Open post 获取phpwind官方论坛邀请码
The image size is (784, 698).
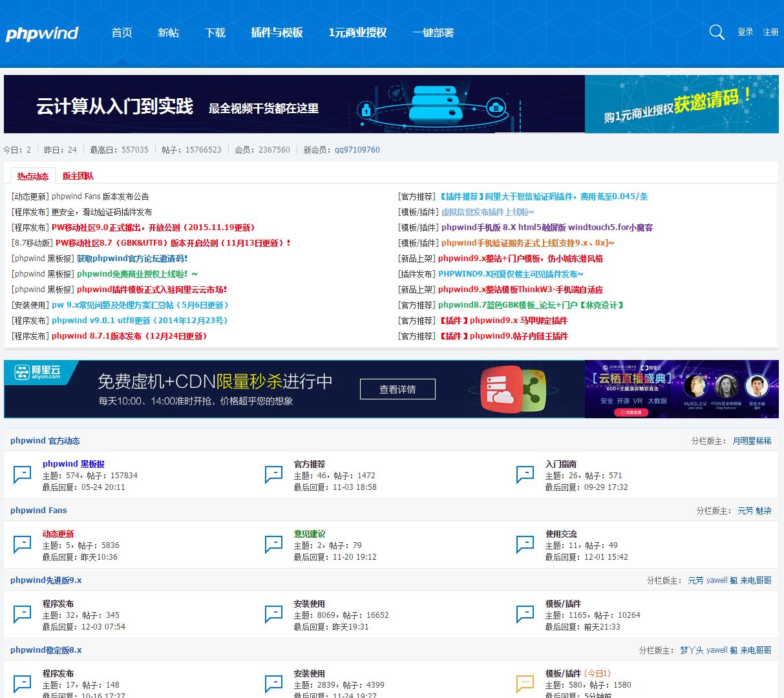132,259
